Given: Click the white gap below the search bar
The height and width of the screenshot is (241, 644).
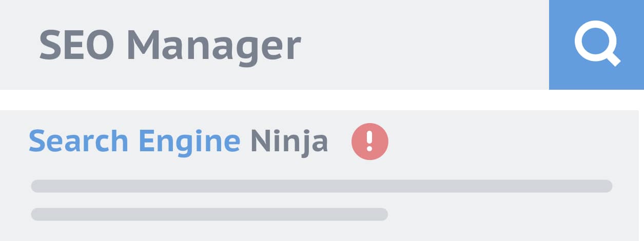Looking at the screenshot, I should tap(322, 100).
